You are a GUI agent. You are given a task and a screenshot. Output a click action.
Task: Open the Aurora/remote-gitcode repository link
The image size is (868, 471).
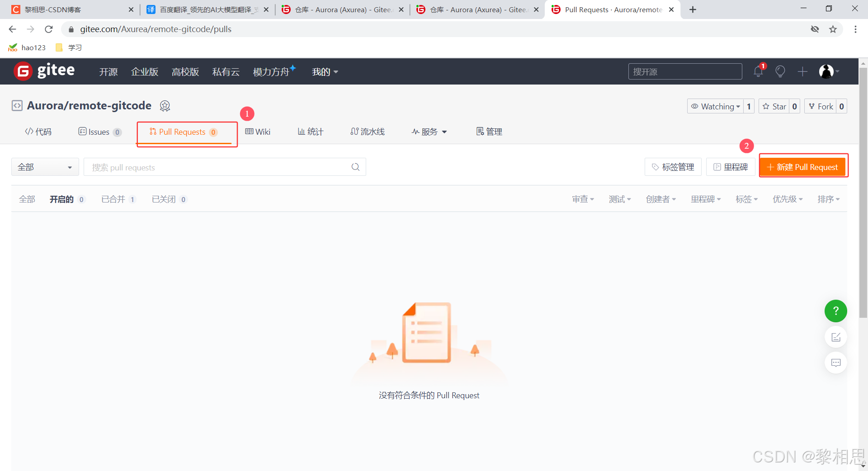tap(89, 106)
